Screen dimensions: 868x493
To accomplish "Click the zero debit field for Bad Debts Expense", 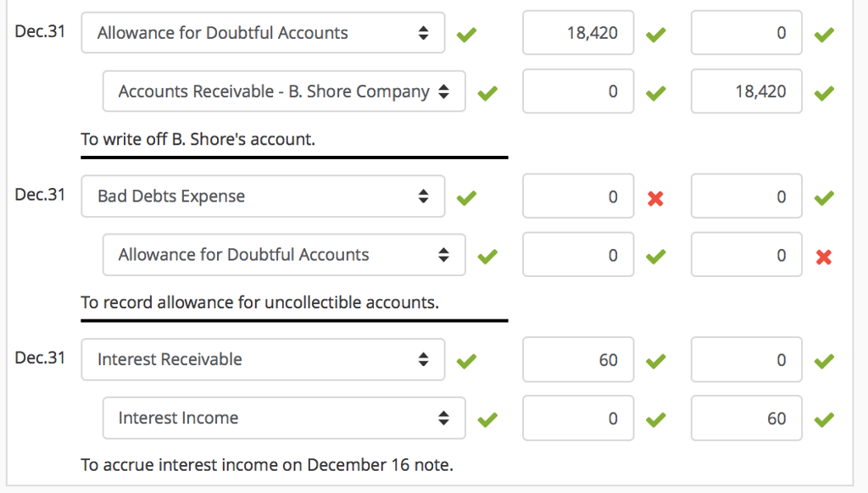I will 577,196.
